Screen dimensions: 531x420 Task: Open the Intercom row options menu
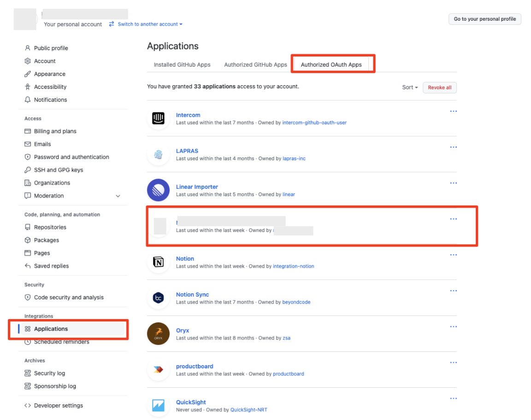coord(454,111)
